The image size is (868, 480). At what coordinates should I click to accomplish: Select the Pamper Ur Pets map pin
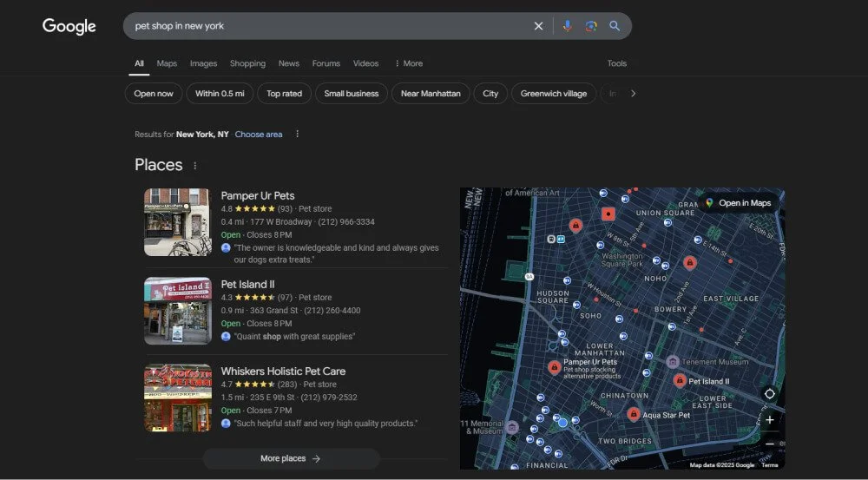coord(554,368)
